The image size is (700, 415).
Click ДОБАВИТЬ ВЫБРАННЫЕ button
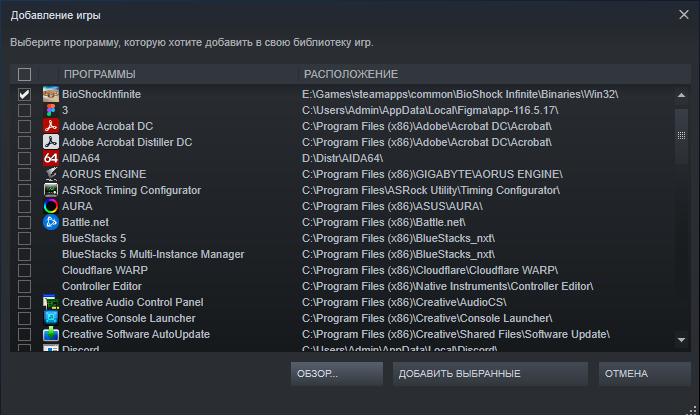pyautogui.click(x=490, y=374)
